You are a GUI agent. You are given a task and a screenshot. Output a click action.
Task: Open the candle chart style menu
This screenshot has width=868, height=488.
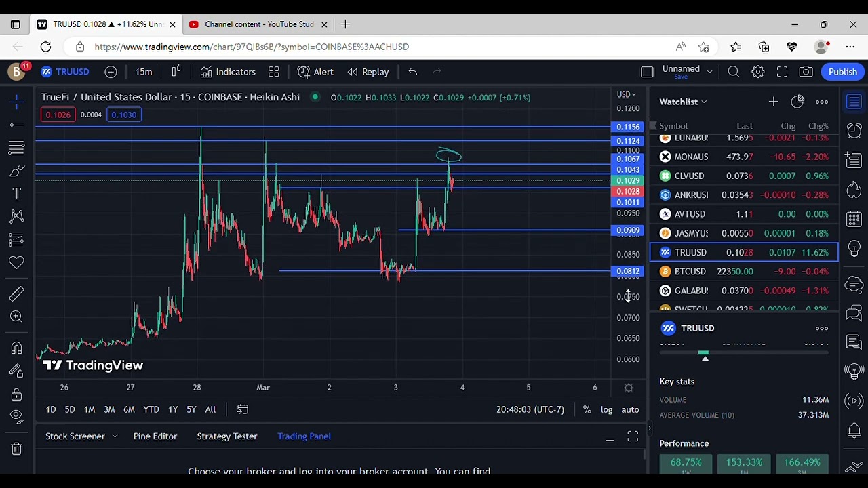(x=176, y=72)
